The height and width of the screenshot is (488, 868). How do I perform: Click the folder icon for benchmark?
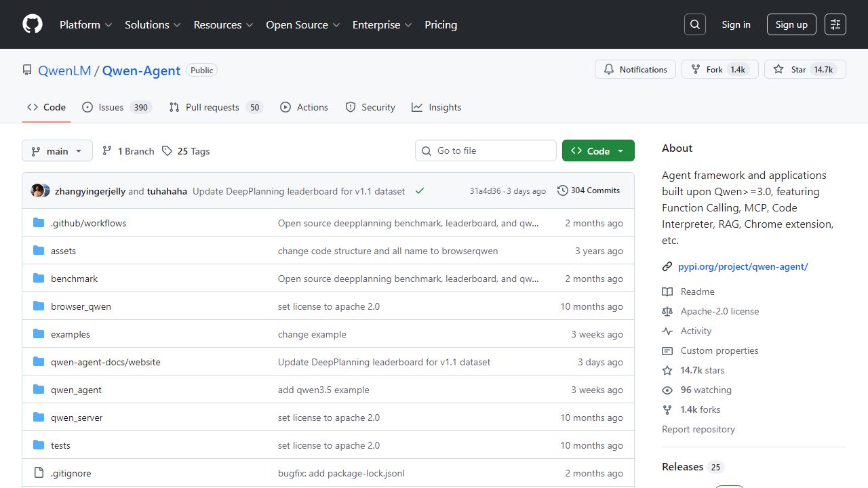pos(39,279)
